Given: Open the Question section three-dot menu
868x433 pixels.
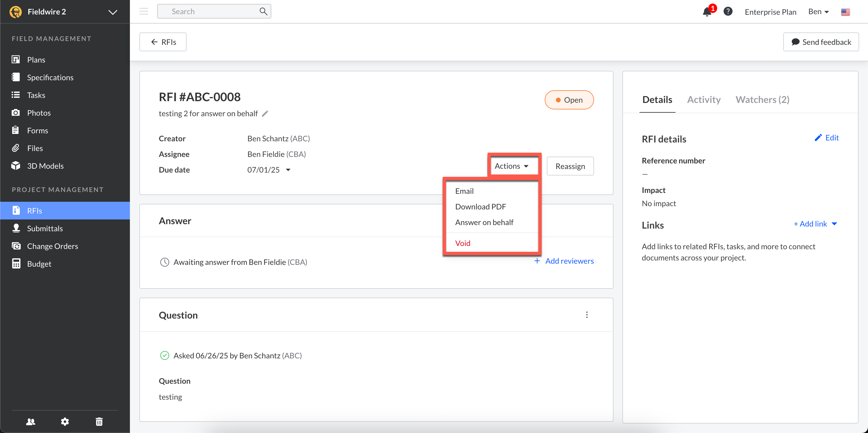Looking at the screenshot, I should point(587,314).
